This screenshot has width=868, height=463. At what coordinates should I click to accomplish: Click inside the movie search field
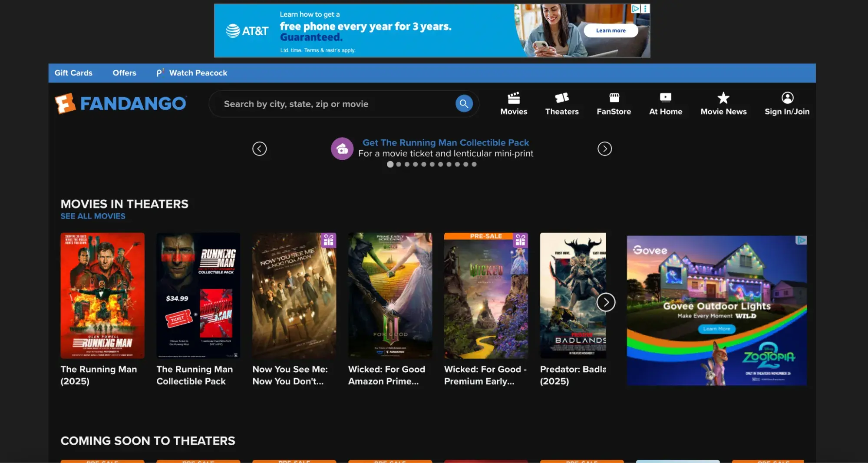click(x=339, y=103)
